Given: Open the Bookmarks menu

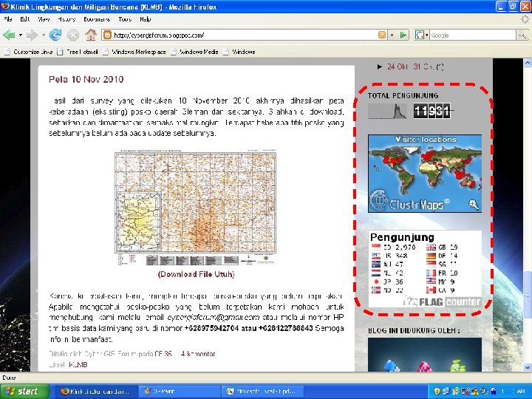Looking at the screenshot, I should 97,19.
